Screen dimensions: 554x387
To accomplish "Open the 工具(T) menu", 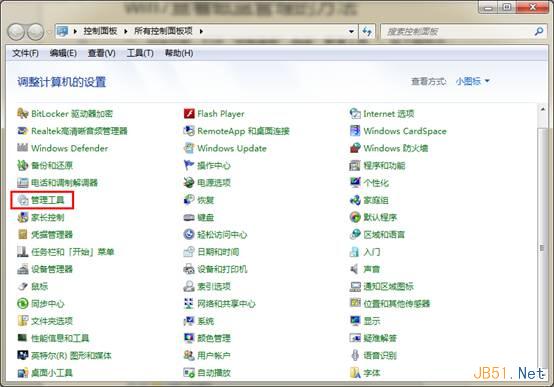I will coord(140,53).
